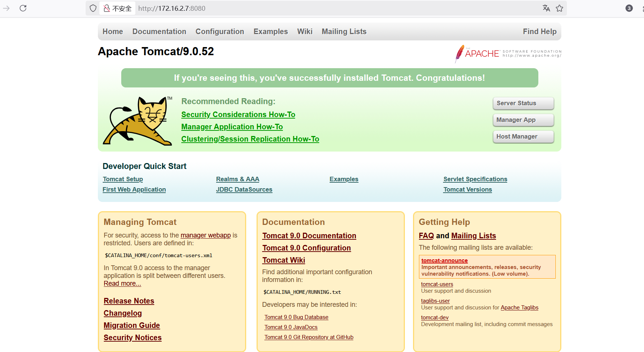The image size is (644, 352).
Task: Open the tomcat-announce mailing list link
Action: coord(445,260)
